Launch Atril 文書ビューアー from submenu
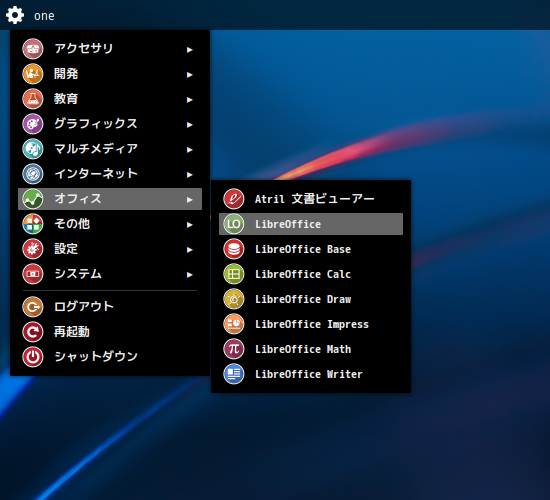The width and height of the screenshot is (550, 500). click(x=314, y=199)
